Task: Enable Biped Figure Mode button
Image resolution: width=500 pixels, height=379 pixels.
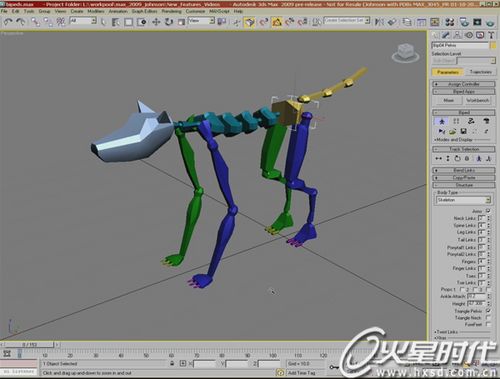Action: click(442, 121)
